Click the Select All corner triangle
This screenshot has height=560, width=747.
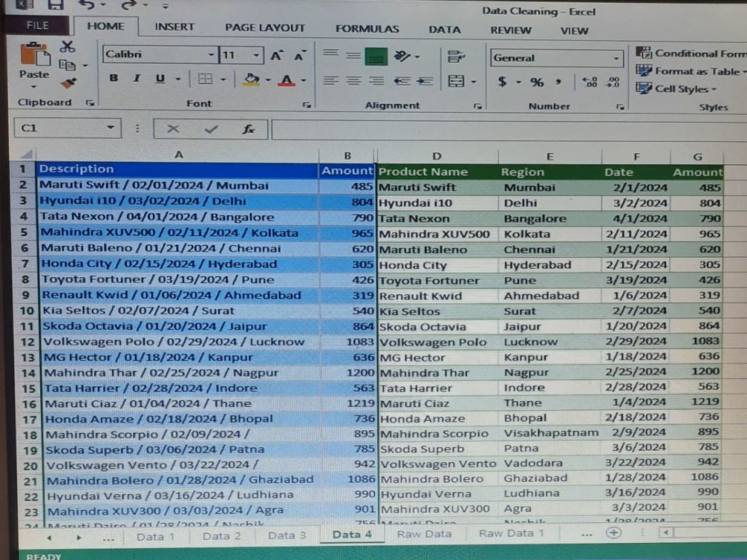click(x=26, y=154)
